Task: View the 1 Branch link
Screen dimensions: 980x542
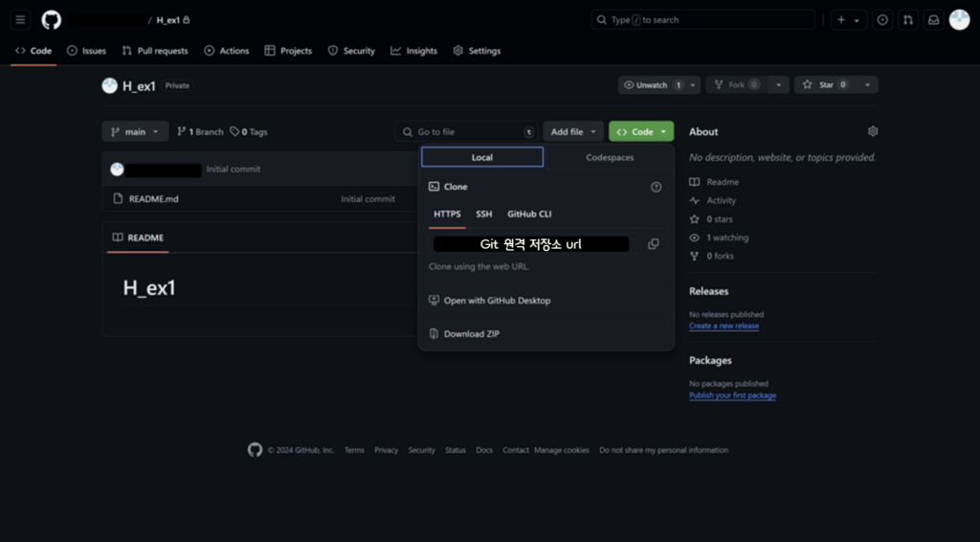Action: (x=200, y=132)
